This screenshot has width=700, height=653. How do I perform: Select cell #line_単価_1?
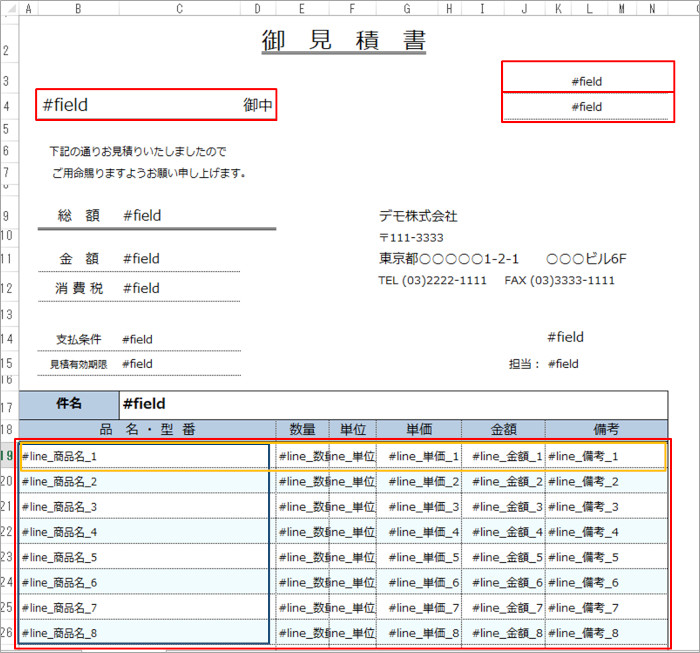pyautogui.click(x=419, y=456)
